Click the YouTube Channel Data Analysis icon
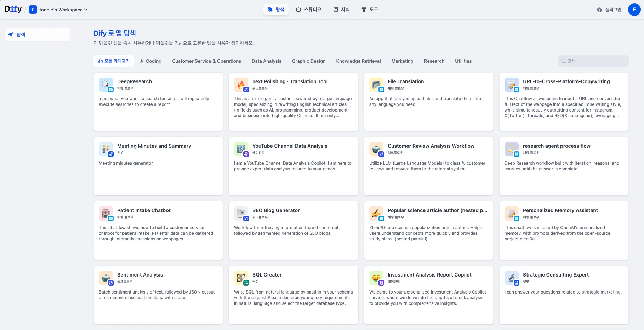The width and height of the screenshot is (644, 330). (241, 149)
